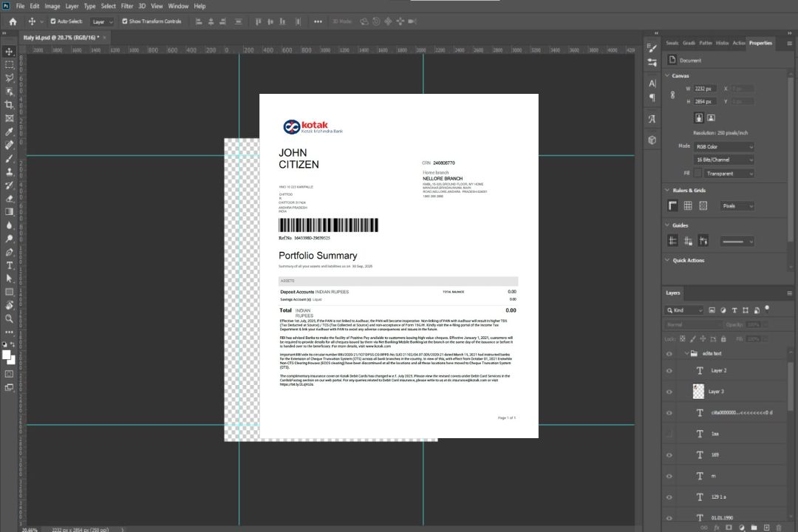Open the 3D panel cube icon
This screenshot has width=798, height=532.
652,140
